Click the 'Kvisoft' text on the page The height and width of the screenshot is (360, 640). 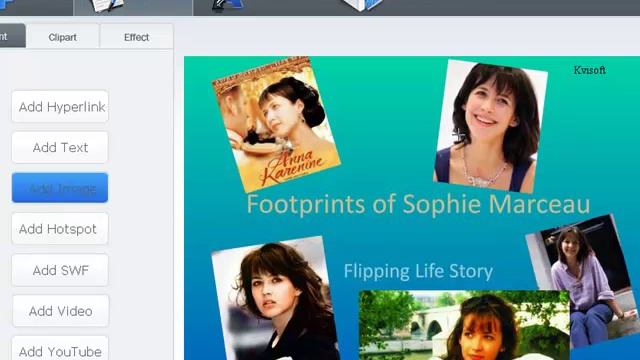[589, 70]
